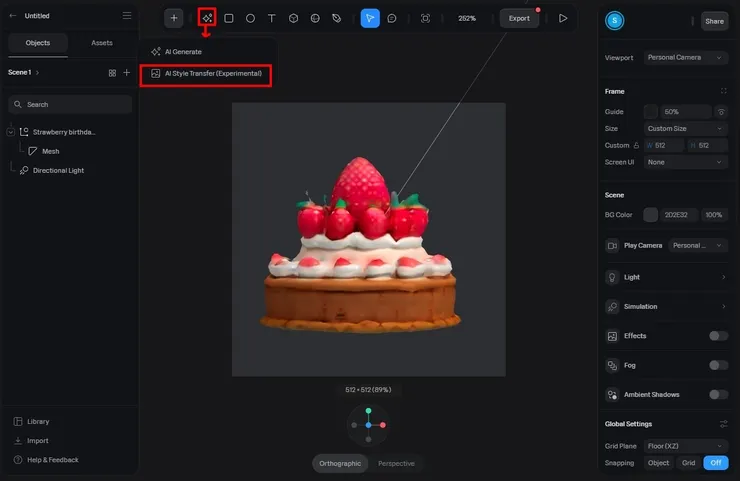The width and height of the screenshot is (740, 481).
Task: Select the Directional Light item
Action: (58, 170)
